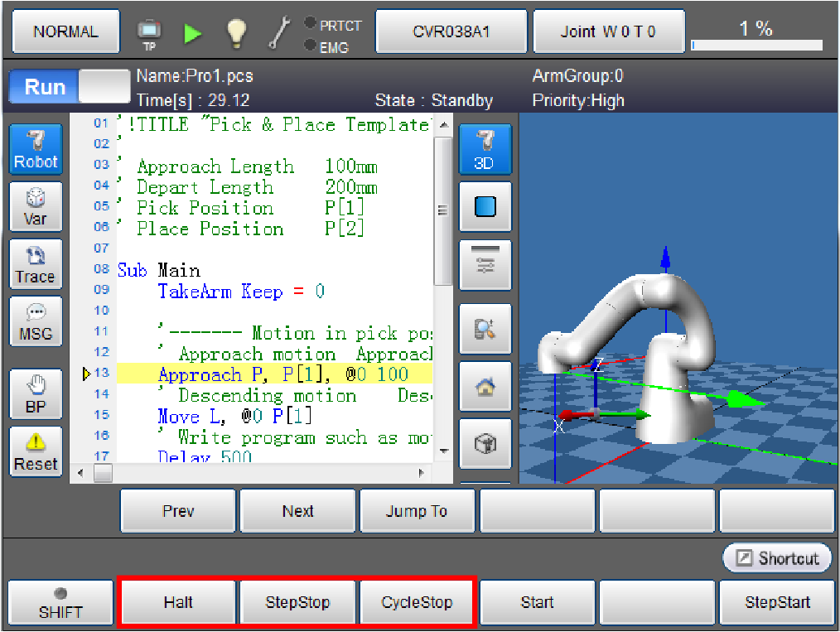Open the CVR038A1 robot selector
The image size is (840, 632).
click(451, 32)
